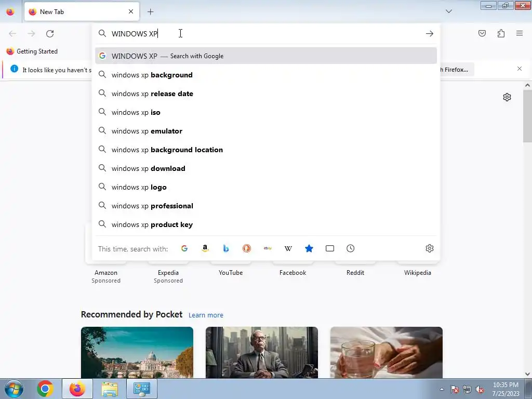The width and height of the screenshot is (532, 399).
Task: Open Reddit shortcut tile
Action: (x=355, y=272)
